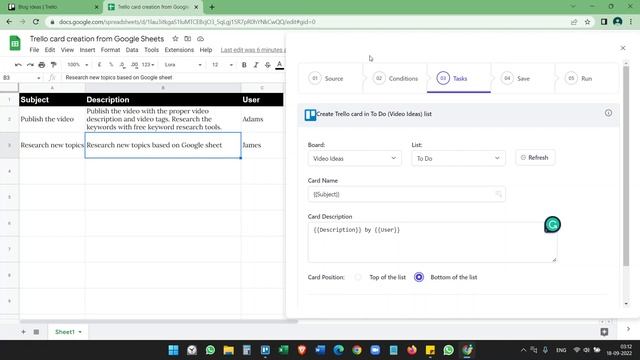
Task: Toggle bold formatting
Action: pos(244,65)
